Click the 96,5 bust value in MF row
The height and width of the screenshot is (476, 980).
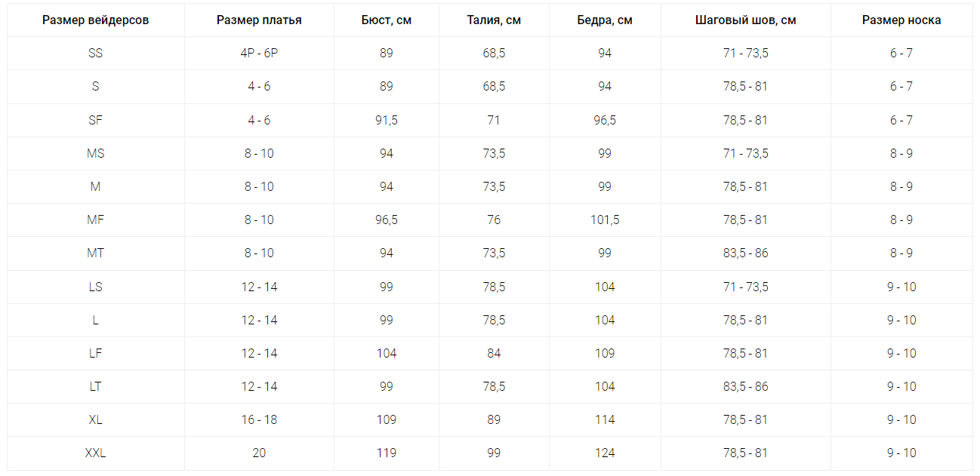387,220
